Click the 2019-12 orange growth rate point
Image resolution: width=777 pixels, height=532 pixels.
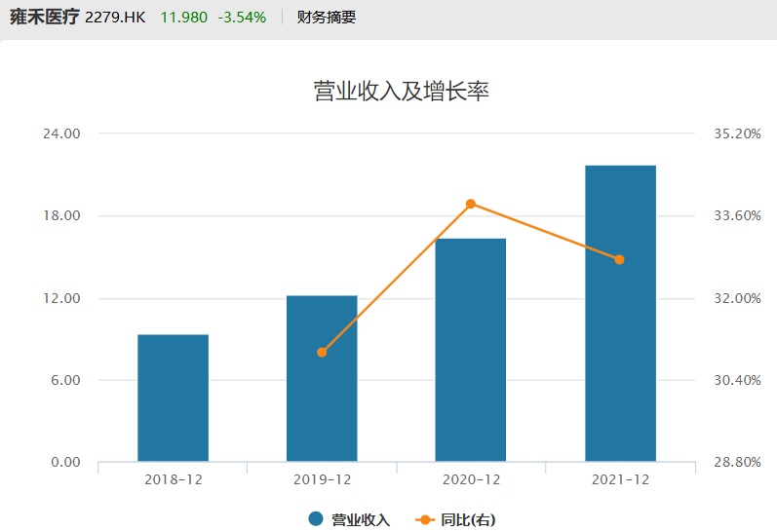pos(322,352)
